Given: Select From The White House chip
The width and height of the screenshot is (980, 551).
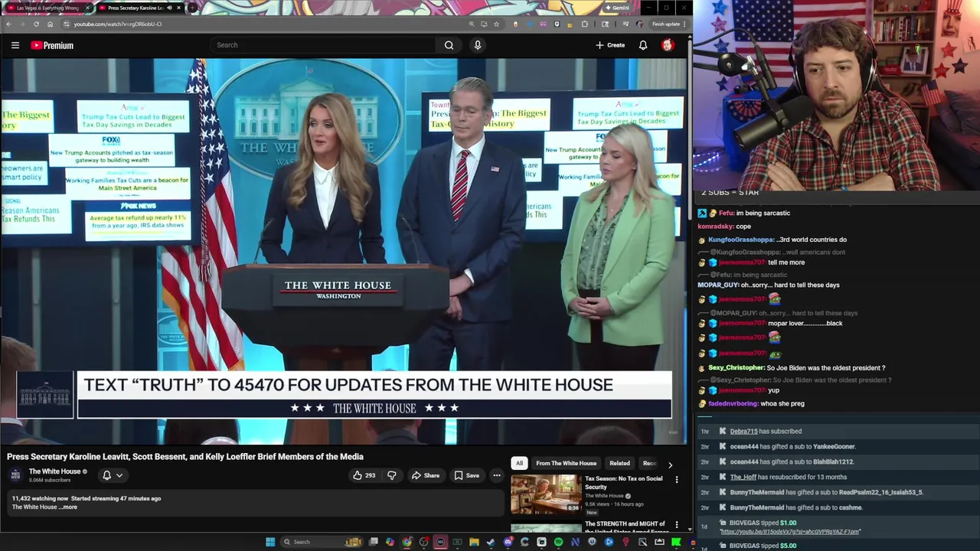Looking at the screenshot, I should tap(566, 463).
